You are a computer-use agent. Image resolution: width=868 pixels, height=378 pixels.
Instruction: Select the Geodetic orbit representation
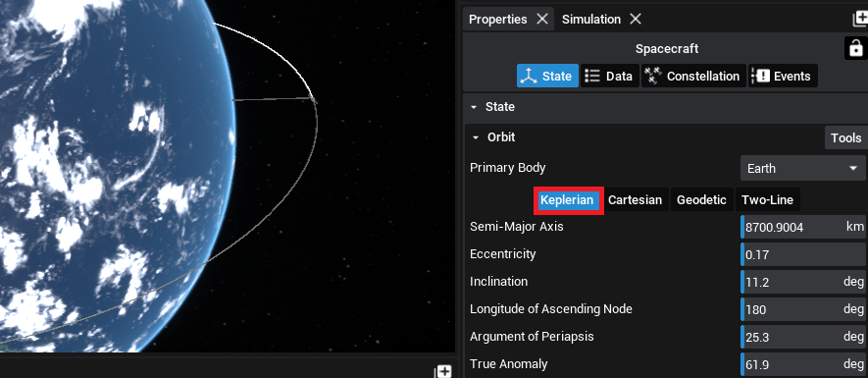coord(701,200)
